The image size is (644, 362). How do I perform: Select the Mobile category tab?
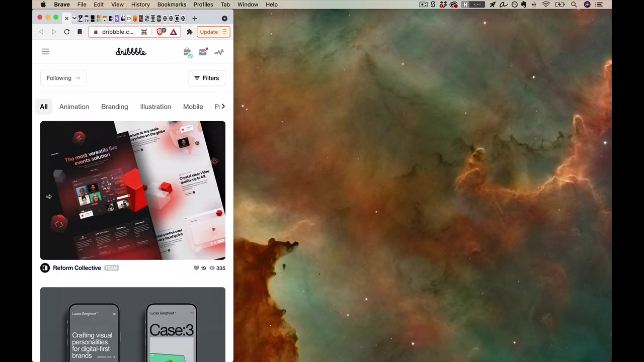[193, 107]
